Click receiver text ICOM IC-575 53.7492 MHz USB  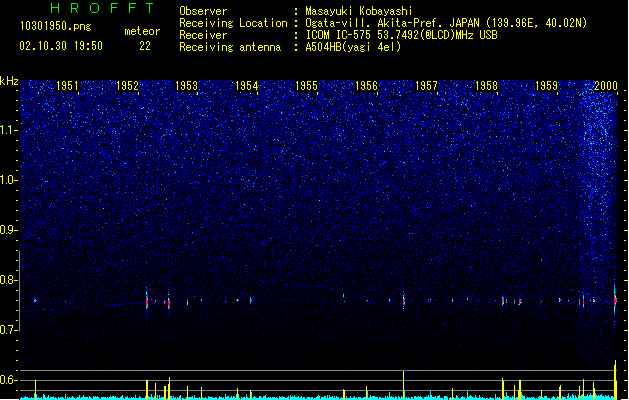pos(402,35)
